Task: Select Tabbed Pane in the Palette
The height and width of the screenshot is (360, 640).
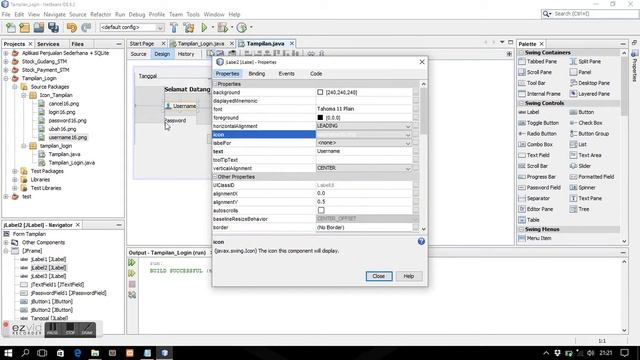Action: tap(537, 61)
